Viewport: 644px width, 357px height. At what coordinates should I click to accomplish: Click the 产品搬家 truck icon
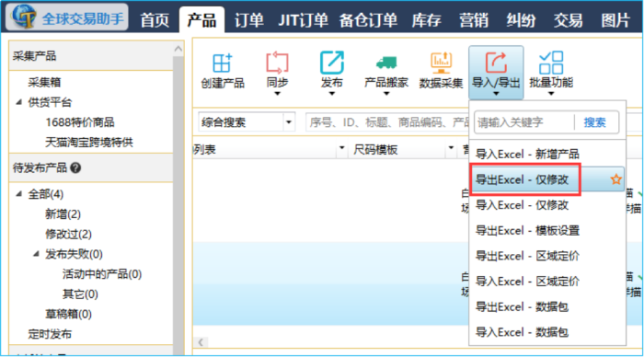[x=386, y=63]
